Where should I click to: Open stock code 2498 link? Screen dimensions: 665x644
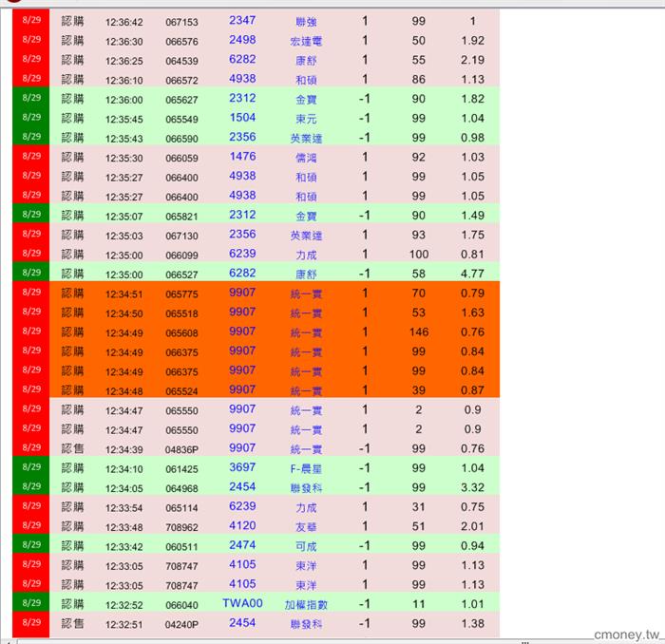[x=242, y=40]
